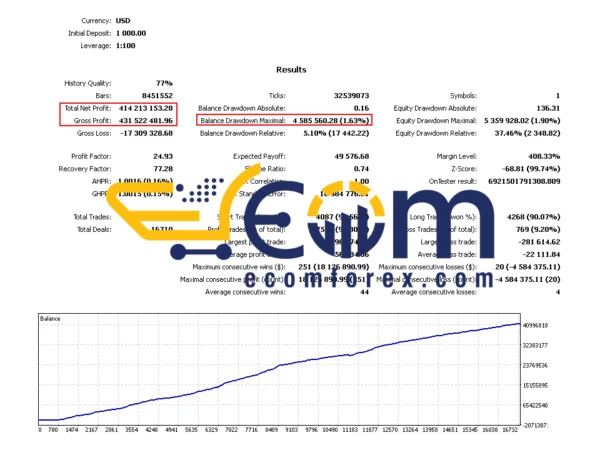
Task: Click the 'Equity Drawdown Maximal:' label
Action: tap(436, 121)
